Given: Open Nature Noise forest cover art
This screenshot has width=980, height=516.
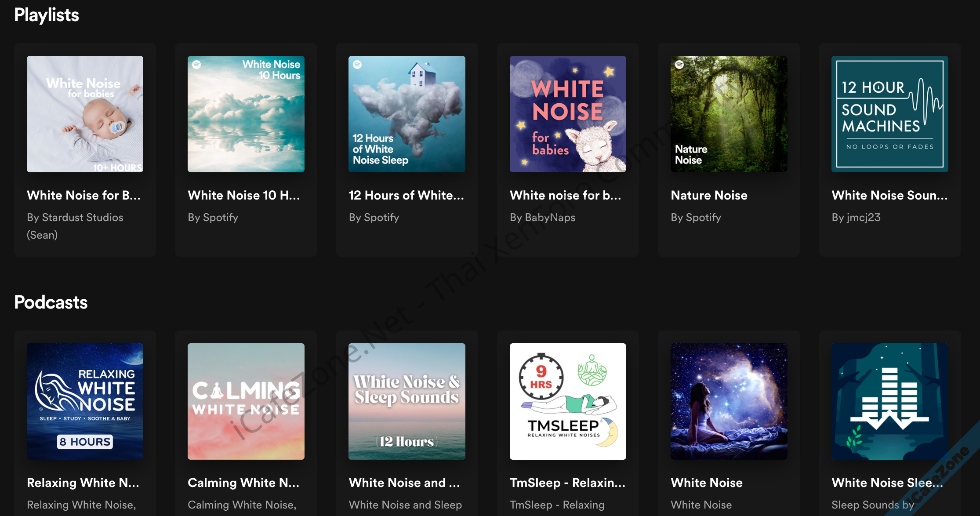Looking at the screenshot, I should tap(729, 114).
